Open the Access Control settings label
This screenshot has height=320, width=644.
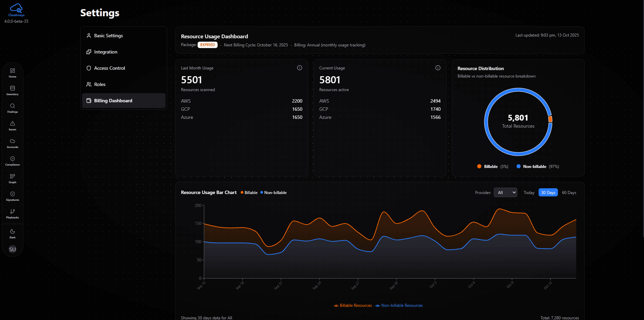point(109,68)
